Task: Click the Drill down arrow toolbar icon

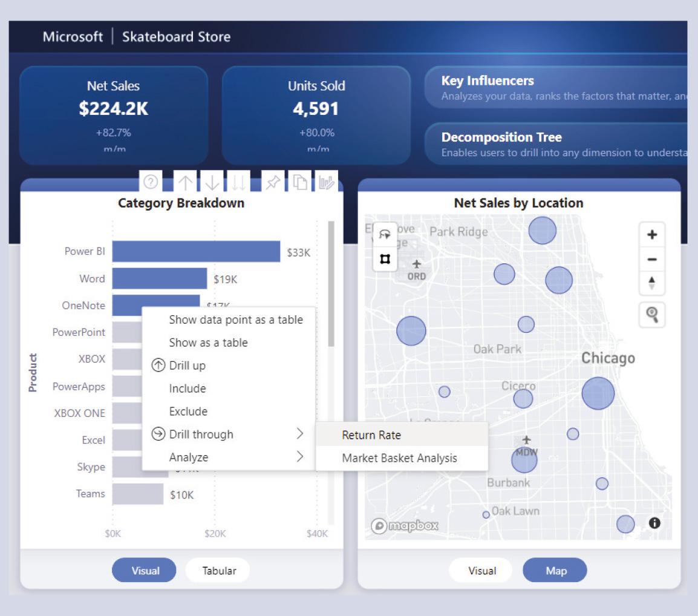Action: point(212,182)
